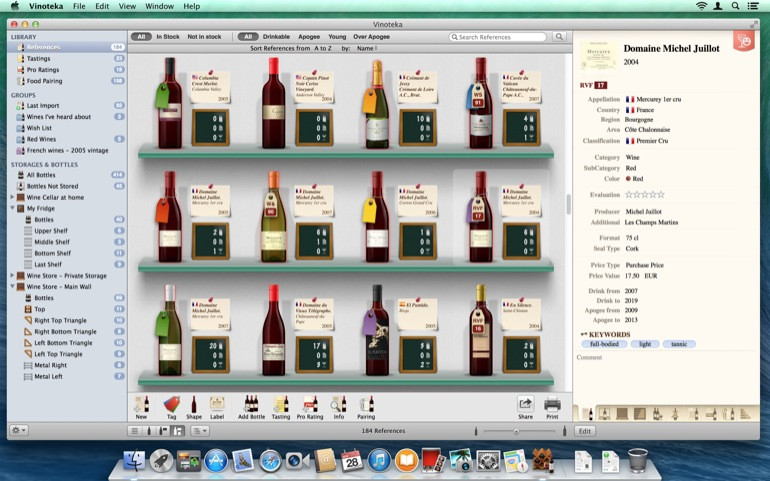This screenshot has height=481, width=770.
Task: Set the Evaluation star rating
Action: click(645, 195)
